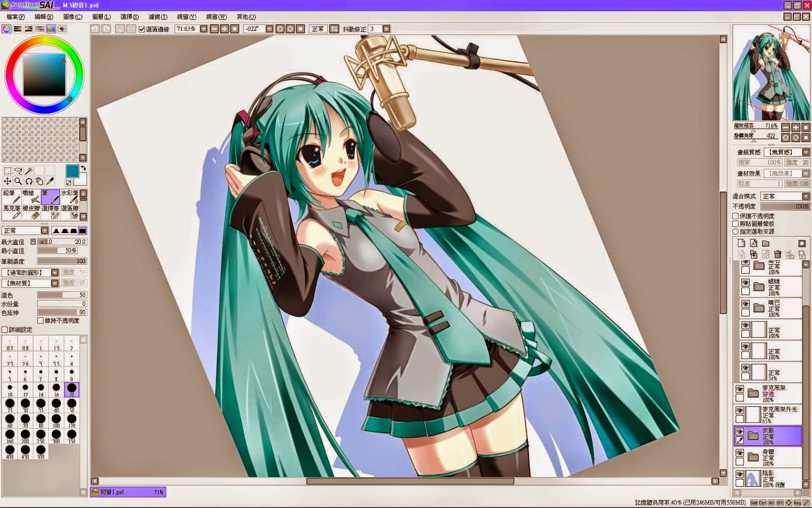
Task: Open the 圖像(C) menu
Action: click(x=73, y=17)
